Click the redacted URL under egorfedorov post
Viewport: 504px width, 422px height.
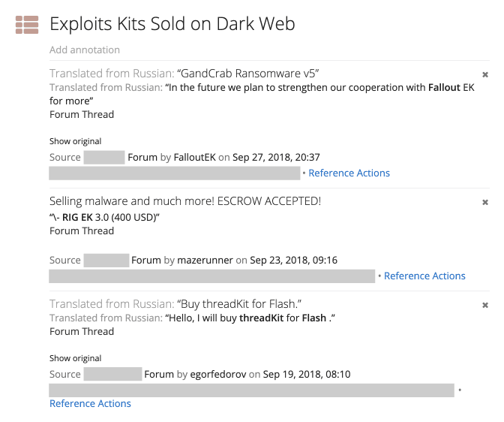(251, 390)
